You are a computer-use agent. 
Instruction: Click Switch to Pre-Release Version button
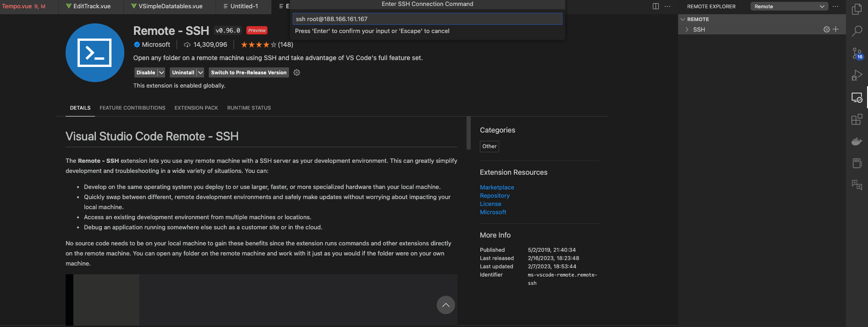click(249, 72)
